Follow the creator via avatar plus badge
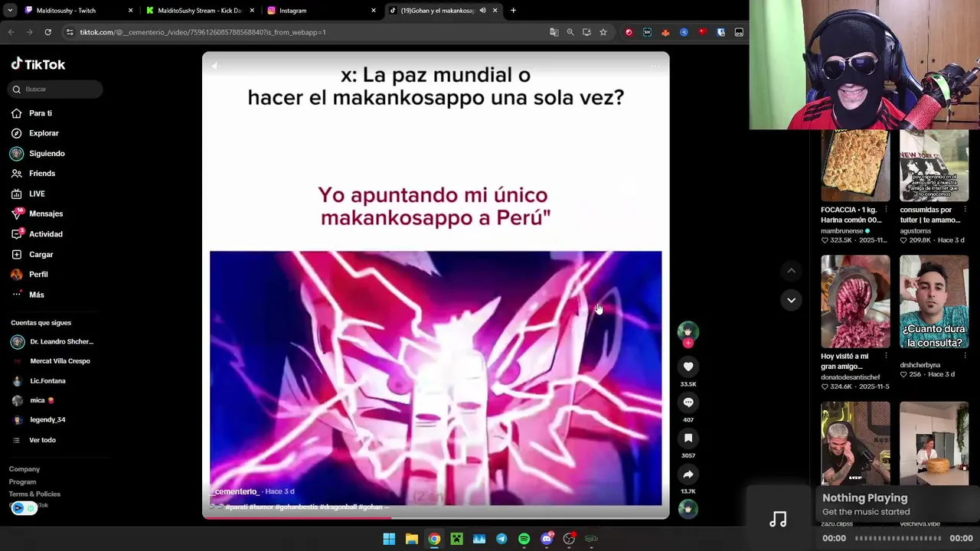The width and height of the screenshot is (980, 551). point(688,343)
